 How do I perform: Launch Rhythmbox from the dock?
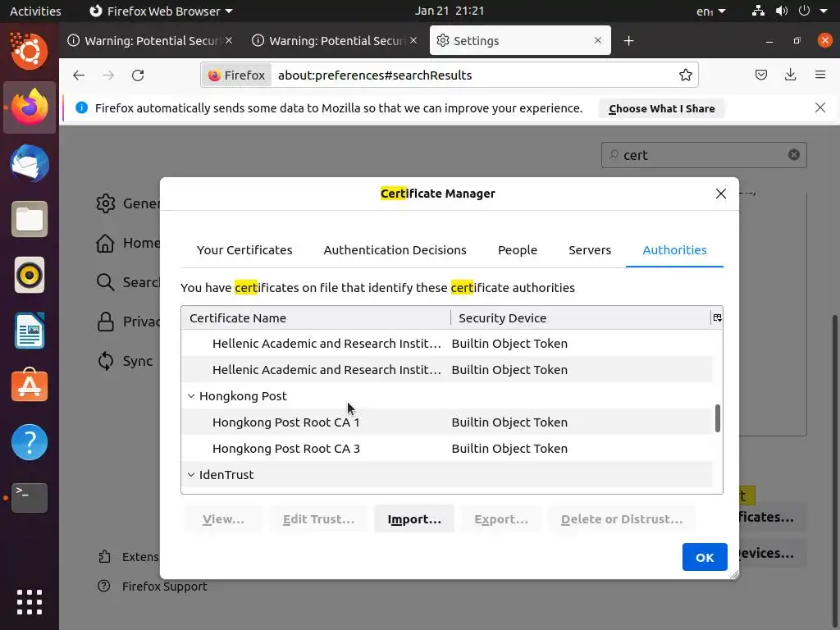(x=30, y=276)
